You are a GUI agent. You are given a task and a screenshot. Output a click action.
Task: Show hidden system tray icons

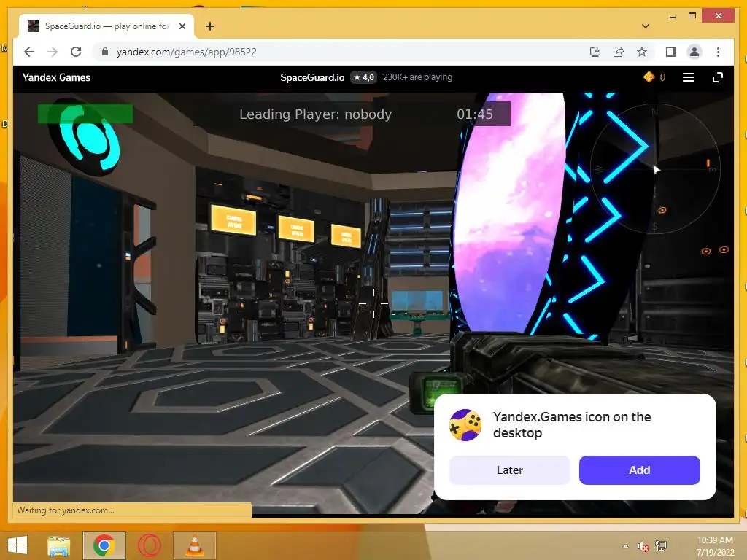tap(625, 546)
